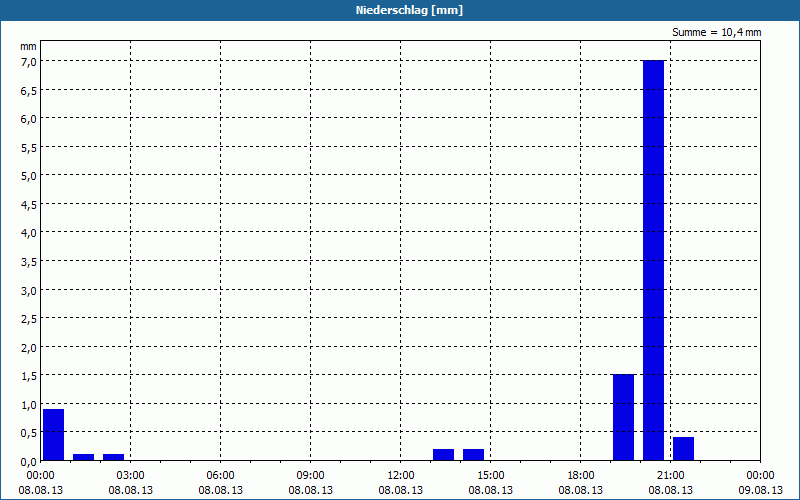The width and height of the screenshot is (800, 500).
Task: Select the 08.08.13 date under 21:00
Action: (x=670, y=490)
